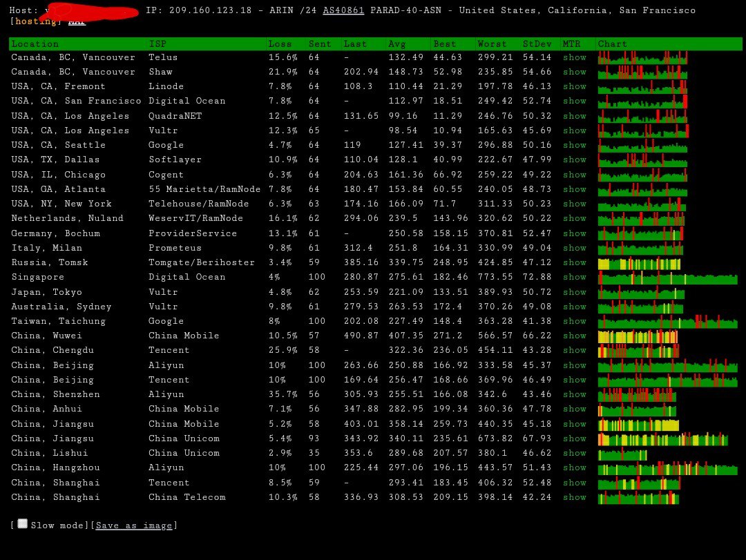The height and width of the screenshot is (560, 746).
Task: Show MTR for the Singapore Digital Ocean row
Action: (x=574, y=277)
